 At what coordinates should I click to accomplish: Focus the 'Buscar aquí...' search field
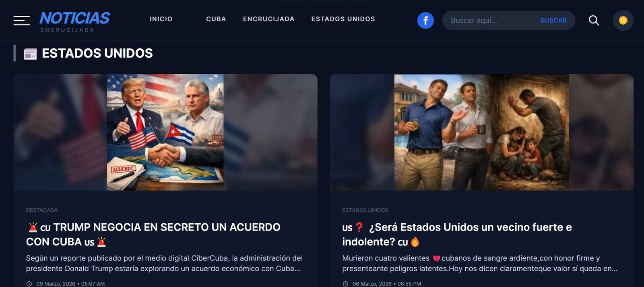(x=491, y=21)
